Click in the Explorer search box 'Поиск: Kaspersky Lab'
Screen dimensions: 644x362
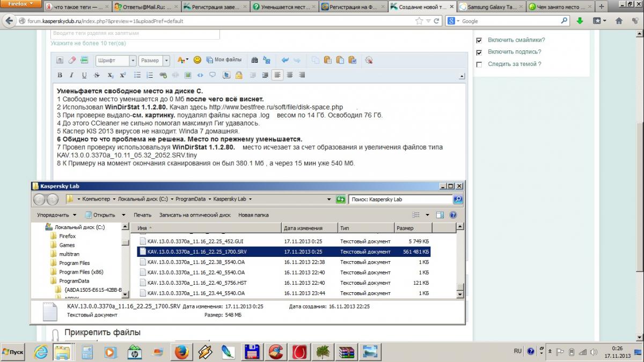[400, 199]
